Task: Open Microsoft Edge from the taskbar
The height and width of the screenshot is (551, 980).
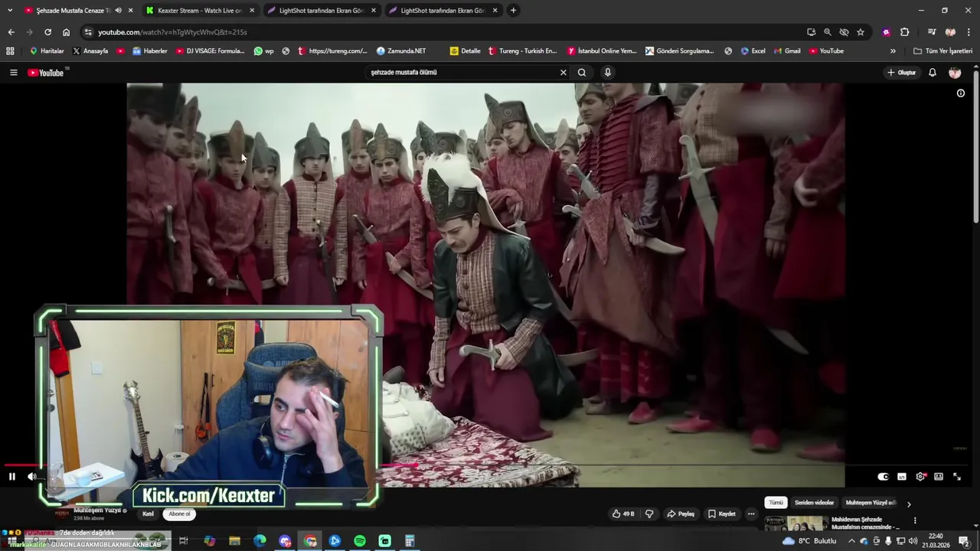Action: pyautogui.click(x=260, y=541)
